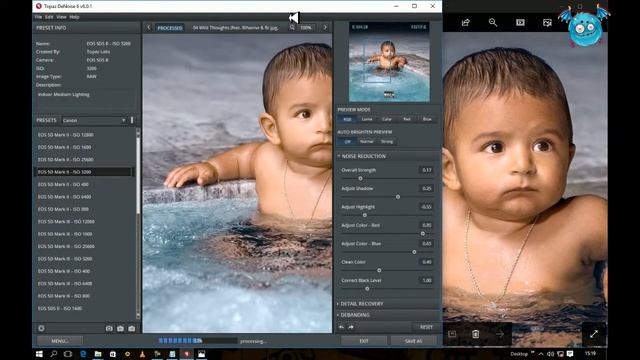
Task: Open File Explorer from the taskbar
Action: (98, 354)
